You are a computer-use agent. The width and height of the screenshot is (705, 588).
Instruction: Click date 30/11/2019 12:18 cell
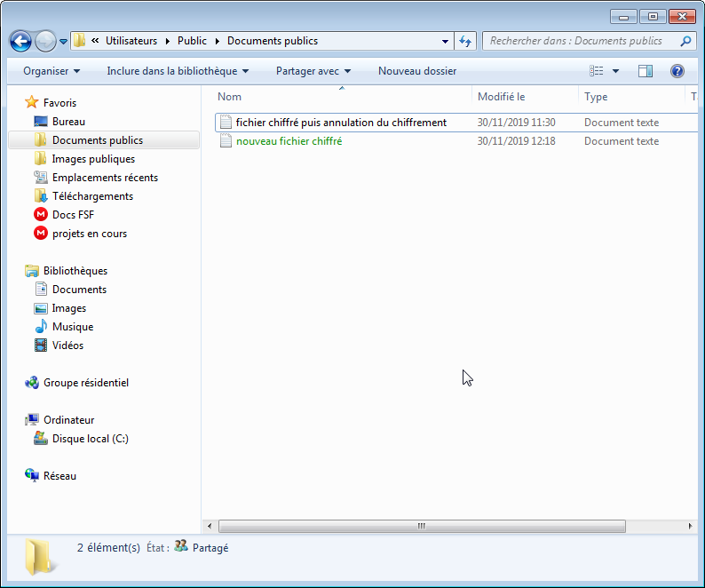[x=516, y=141]
